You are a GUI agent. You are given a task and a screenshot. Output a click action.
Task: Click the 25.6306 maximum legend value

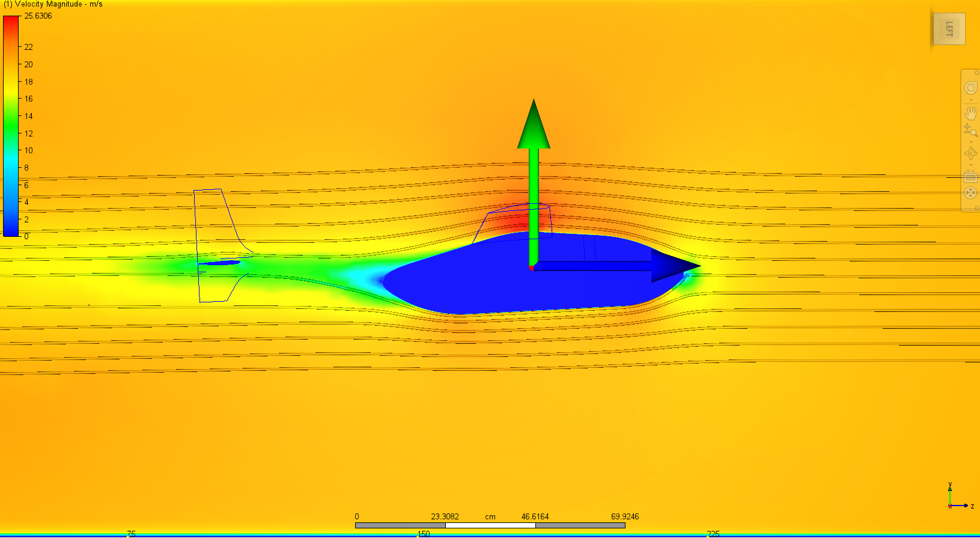[38, 16]
